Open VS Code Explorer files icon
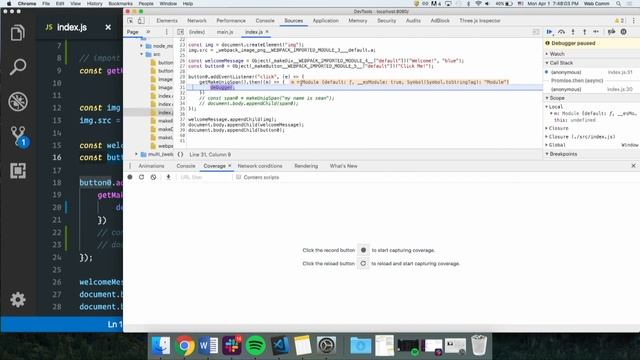Viewport: 640px width, 360px height. point(18,33)
